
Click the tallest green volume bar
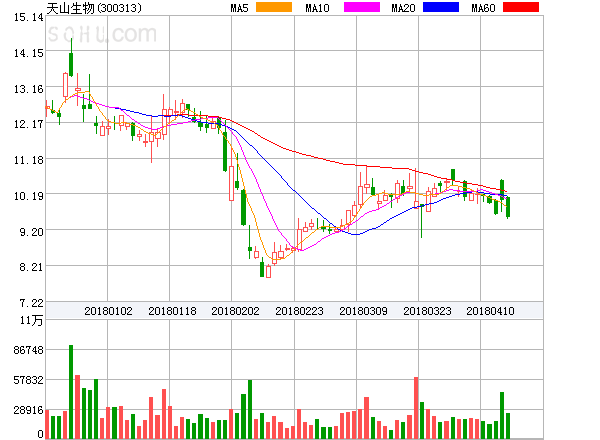(x=71, y=392)
